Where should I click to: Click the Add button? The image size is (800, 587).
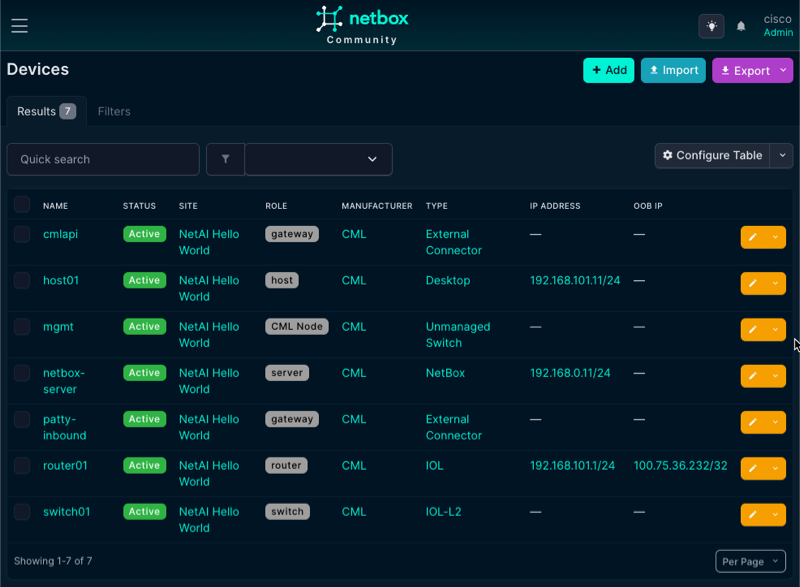(608, 70)
